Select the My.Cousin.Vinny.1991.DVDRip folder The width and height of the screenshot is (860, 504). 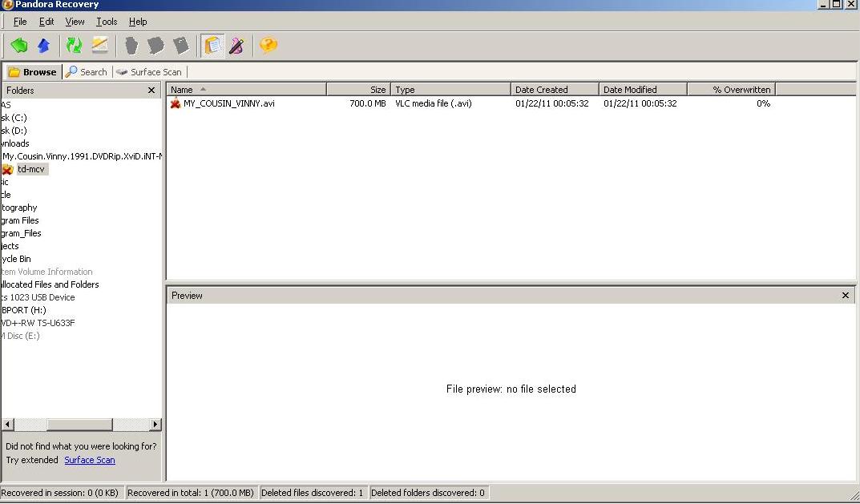click(83, 156)
